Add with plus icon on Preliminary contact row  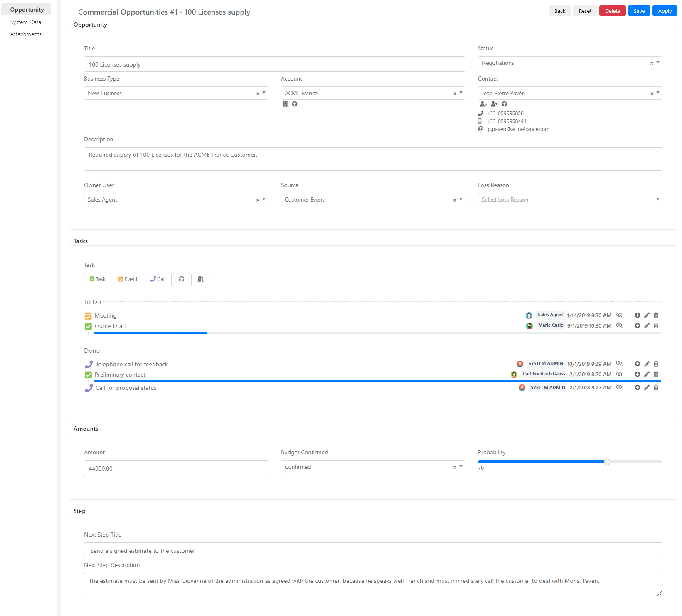(x=638, y=374)
